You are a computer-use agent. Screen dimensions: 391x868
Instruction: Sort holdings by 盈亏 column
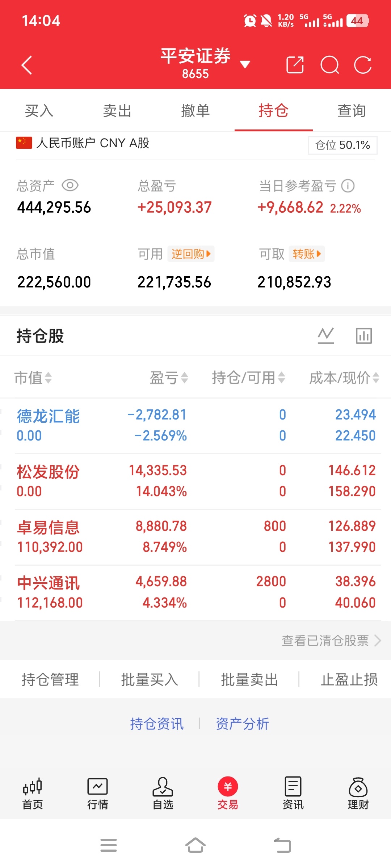pyautogui.click(x=169, y=378)
